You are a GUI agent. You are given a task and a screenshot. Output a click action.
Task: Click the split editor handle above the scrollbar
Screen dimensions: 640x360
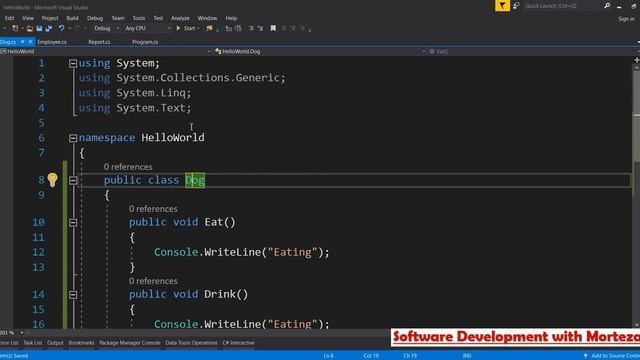point(637,60)
